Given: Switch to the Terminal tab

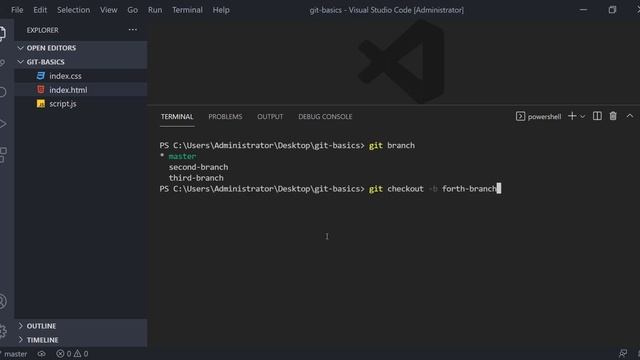Looking at the screenshot, I should click(177, 117).
